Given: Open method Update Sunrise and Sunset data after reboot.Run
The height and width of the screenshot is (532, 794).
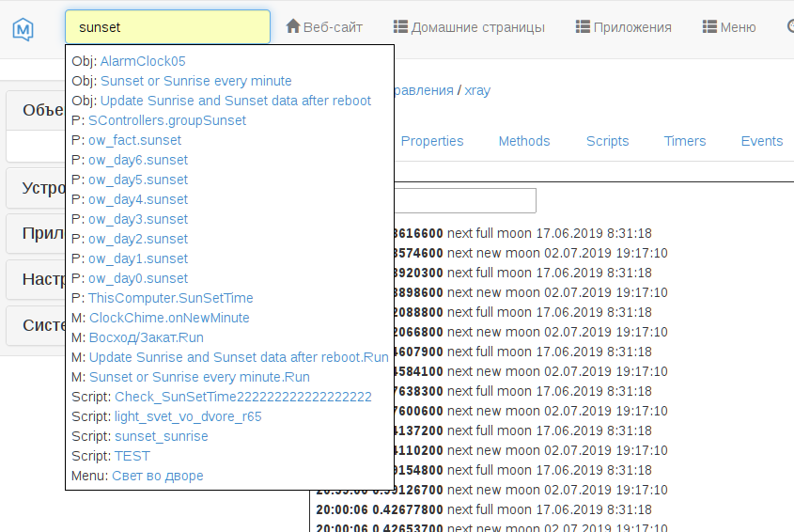Looking at the screenshot, I should click(x=239, y=358).
